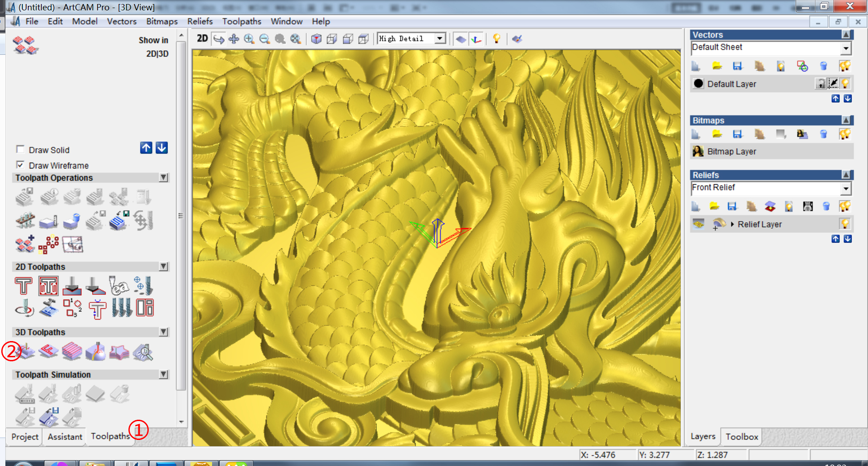The image size is (868, 466).
Task: Toggle Default Layer lock icon
Action: [821, 83]
